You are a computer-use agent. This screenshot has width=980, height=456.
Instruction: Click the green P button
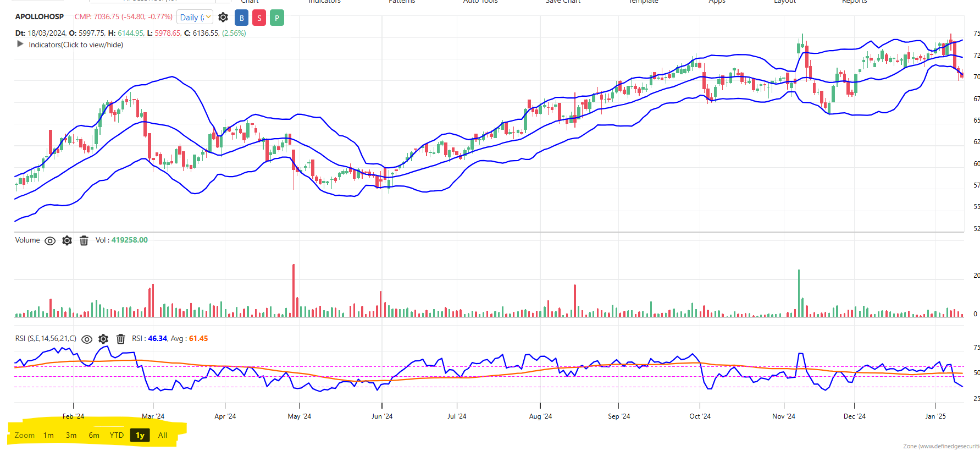(x=277, y=18)
